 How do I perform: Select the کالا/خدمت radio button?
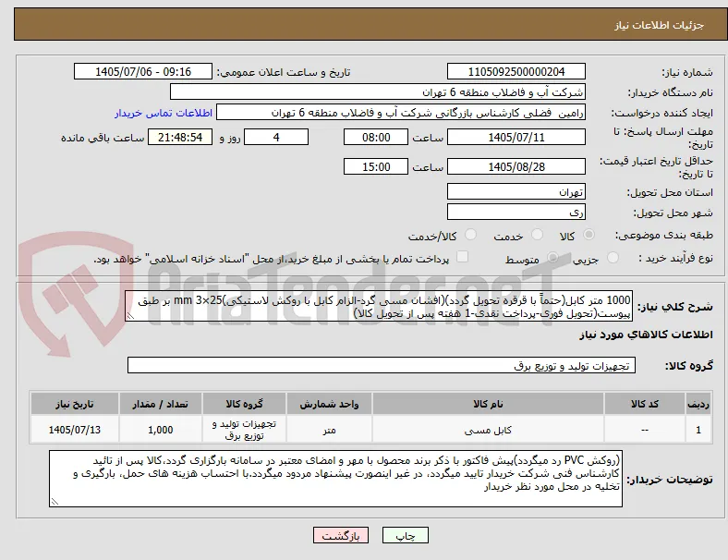(471, 235)
